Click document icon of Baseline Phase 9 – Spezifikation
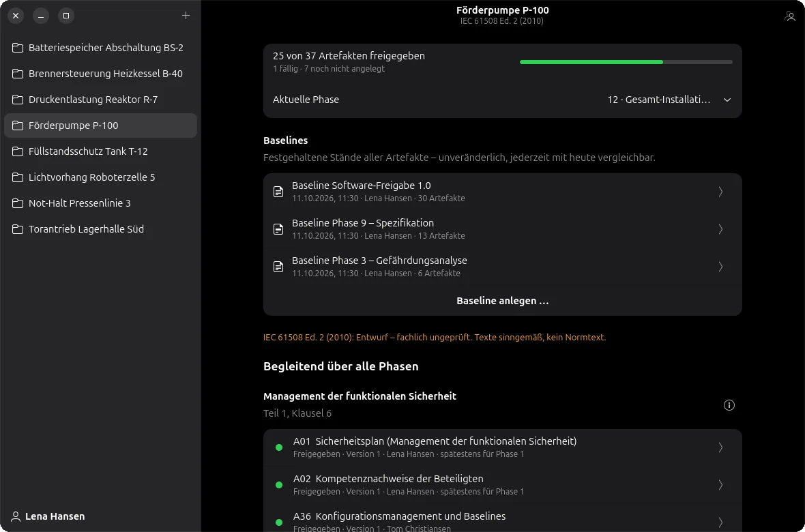This screenshot has height=532, width=805. coord(278,229)
